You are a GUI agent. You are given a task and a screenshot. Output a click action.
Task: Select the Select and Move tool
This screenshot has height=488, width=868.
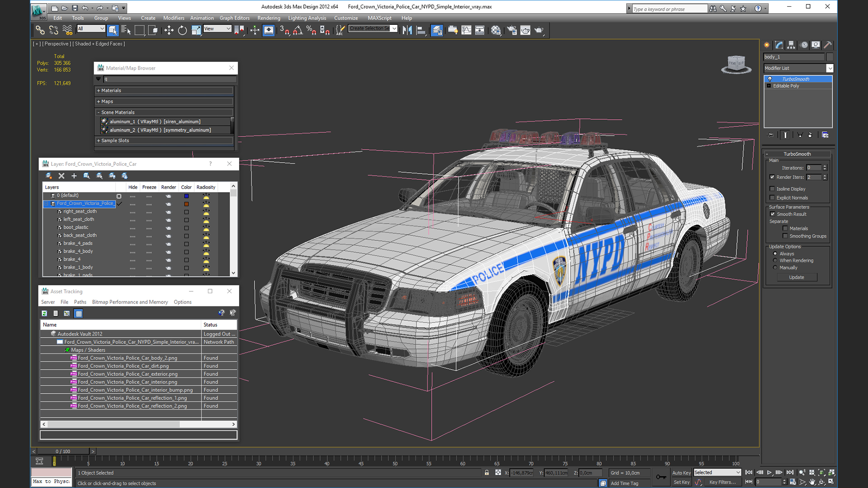[x=169, y=30]
